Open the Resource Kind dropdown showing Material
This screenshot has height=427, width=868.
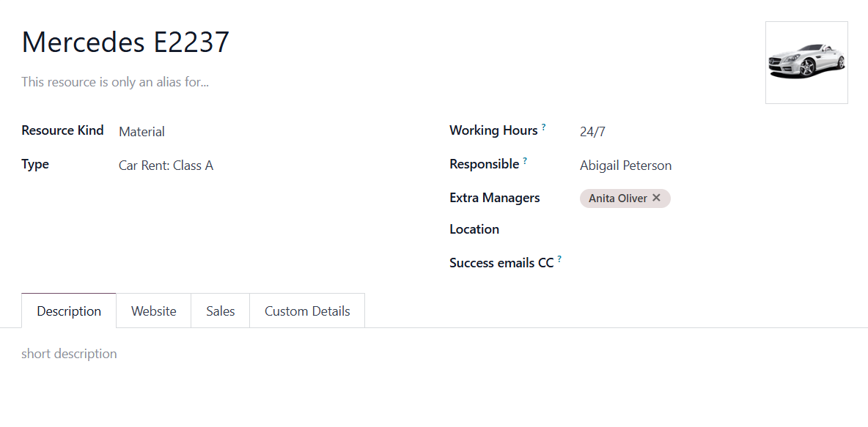(270, 132)
